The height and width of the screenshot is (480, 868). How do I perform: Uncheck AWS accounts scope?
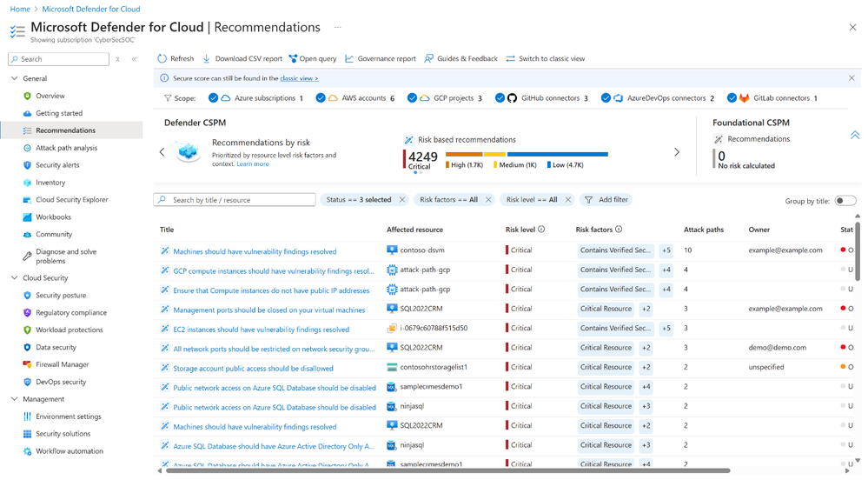point(321,98)
